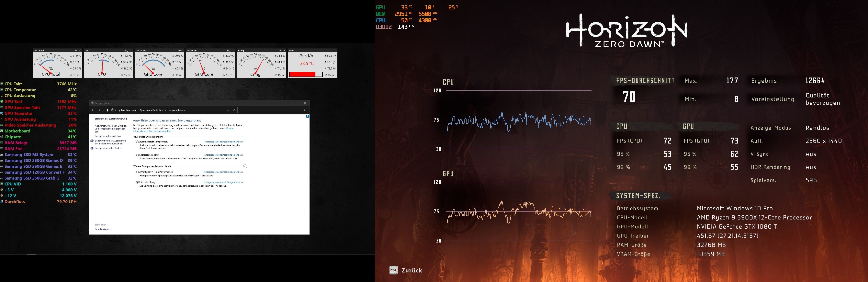The image size is (868, 282).
Task: Click the back arrow in Energieoptionen window
Action: [x=93, y=110]
